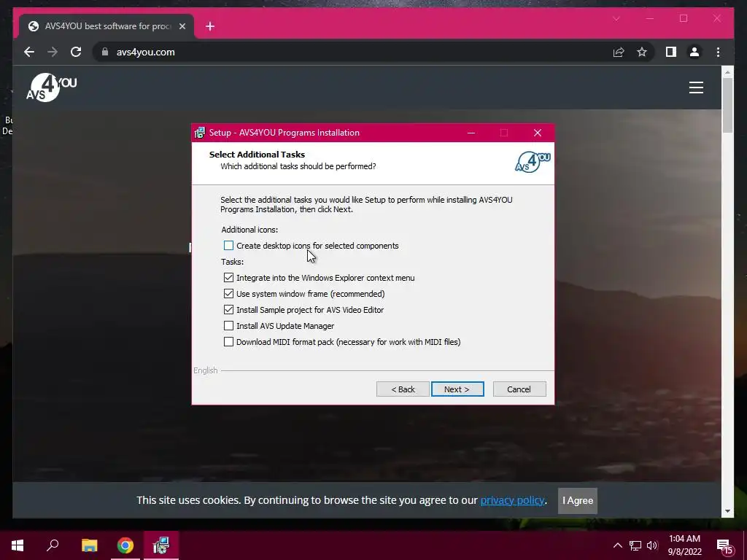
Task: Close the Setup installer dialog
Action: coord(538,133)
